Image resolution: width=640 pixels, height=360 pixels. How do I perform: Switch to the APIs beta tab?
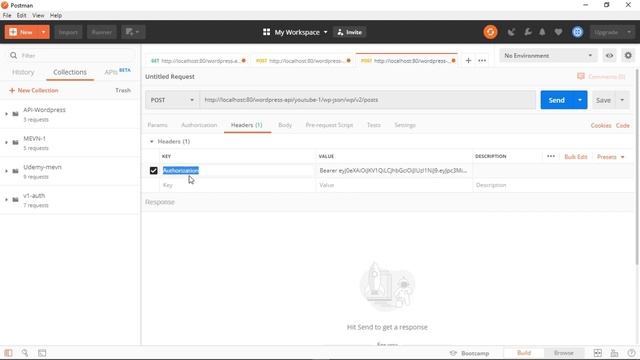(117, 72)
